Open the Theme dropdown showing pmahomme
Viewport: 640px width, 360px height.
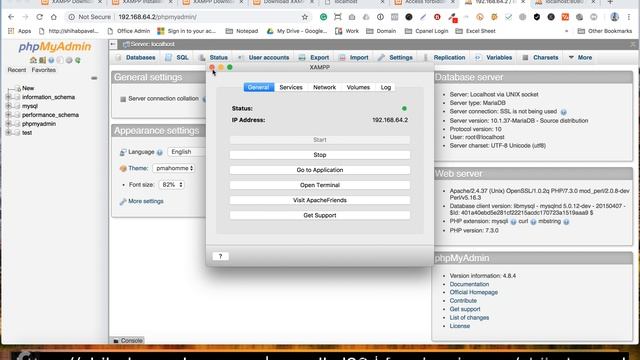point(174,168)
